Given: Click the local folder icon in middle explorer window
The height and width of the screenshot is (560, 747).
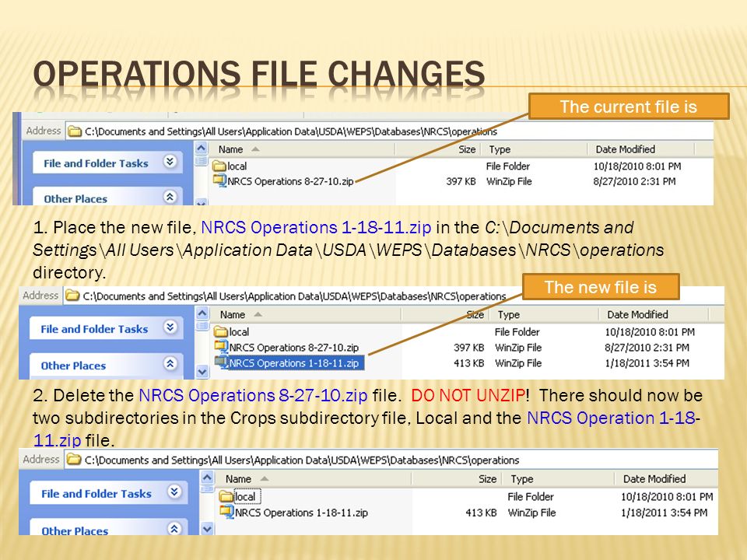Looking at the screenshot, I should [220, 331].
